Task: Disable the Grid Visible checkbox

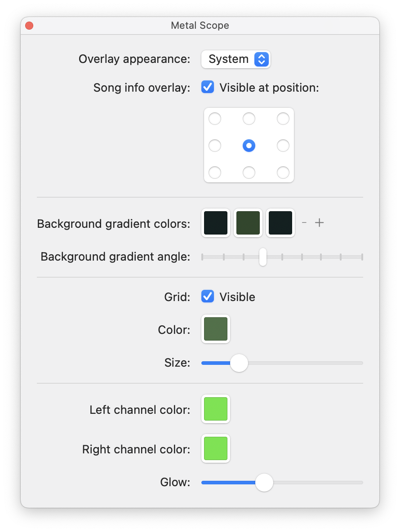Action: click(x=207, y=297)
